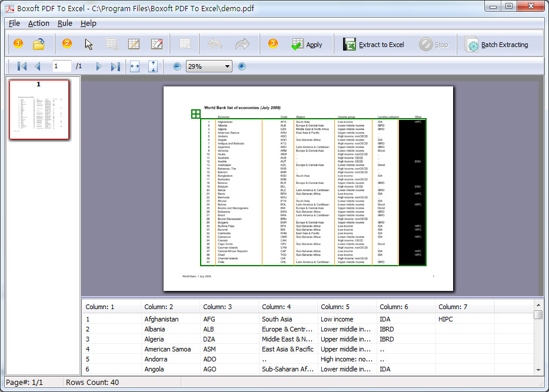Apply the table rule
The height and width of the screenshot is (392, 549).
(x=307, y=45)
